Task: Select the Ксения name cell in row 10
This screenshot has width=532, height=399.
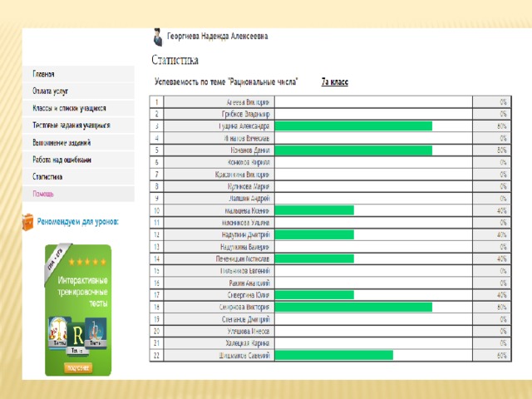Action: (219, 210)
